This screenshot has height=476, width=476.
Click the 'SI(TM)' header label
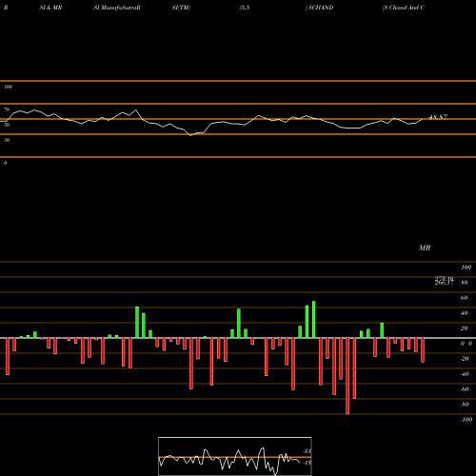pos(181,8)
